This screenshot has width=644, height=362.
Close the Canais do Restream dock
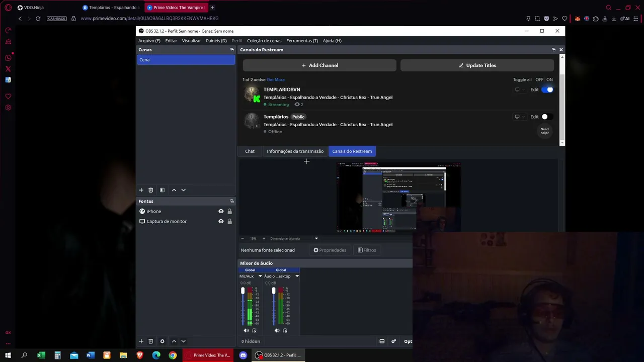point(561,50)
